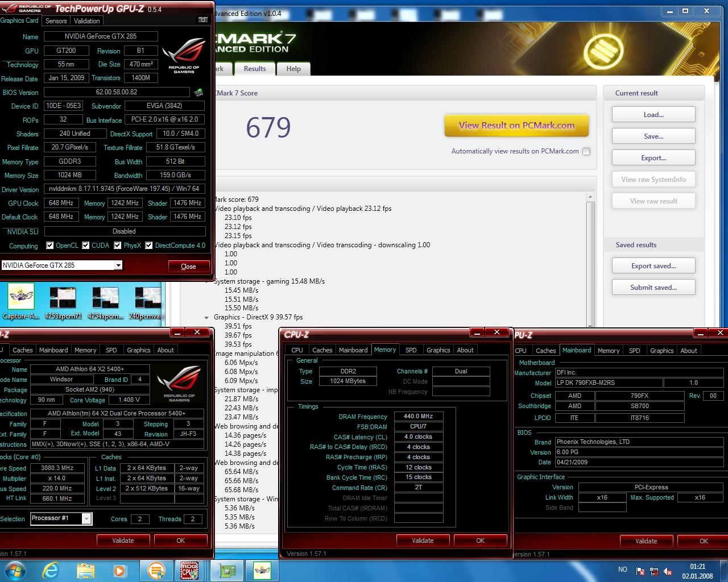Click Validate in CPU-Z Mainboard window

(x=646, y=541)
